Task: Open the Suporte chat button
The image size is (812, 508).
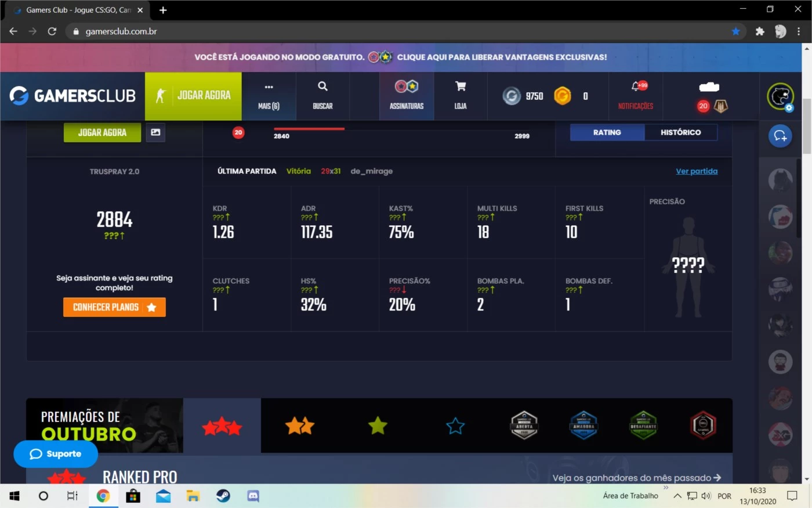Action: click(56, 454)
